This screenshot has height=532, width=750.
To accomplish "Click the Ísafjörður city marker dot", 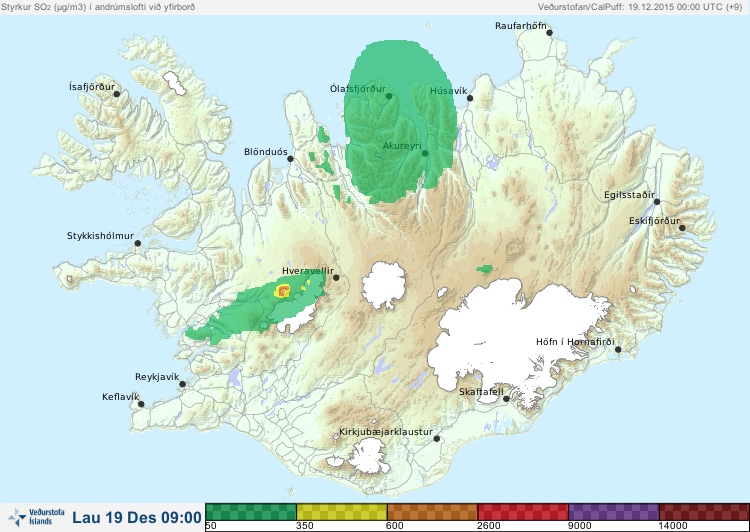I will point(116,94).
